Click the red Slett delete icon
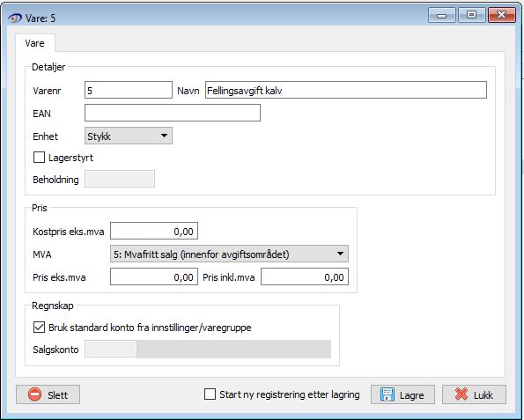The image size is (524, 420). pyautogui.click(x=34, y=394)
